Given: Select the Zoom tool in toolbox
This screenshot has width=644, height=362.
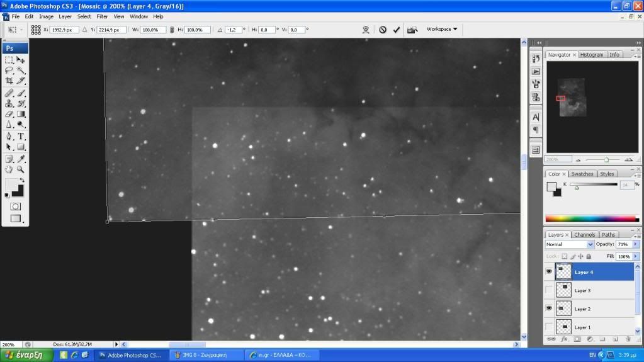Looking at the screenshot, I should 21,169.
